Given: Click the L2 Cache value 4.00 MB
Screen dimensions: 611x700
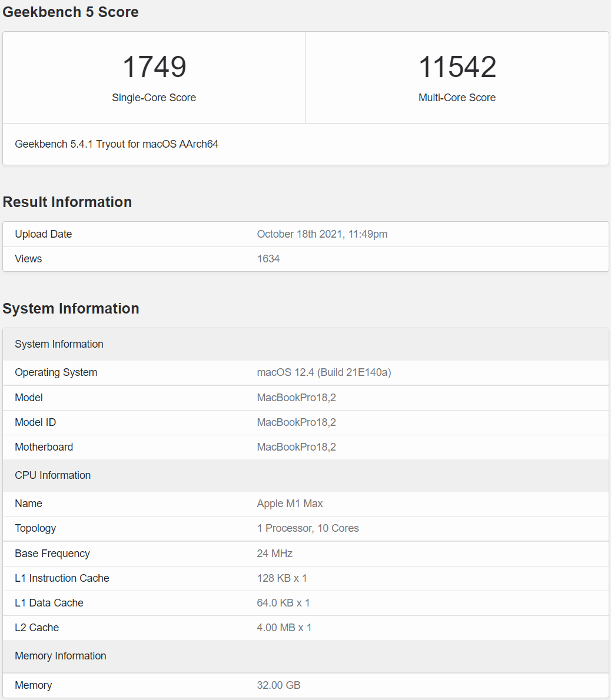Looking at the screenshot, I should click(284, 628).
